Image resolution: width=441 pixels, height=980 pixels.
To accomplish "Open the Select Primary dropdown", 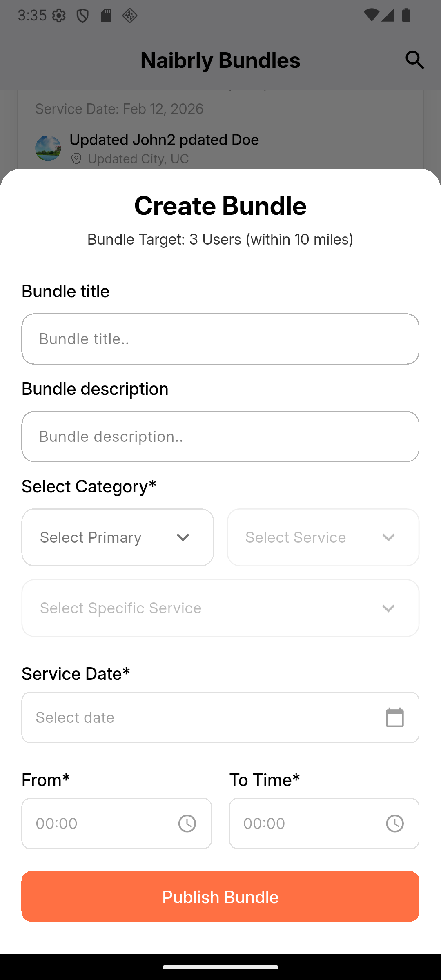I will tap(118, 537).
